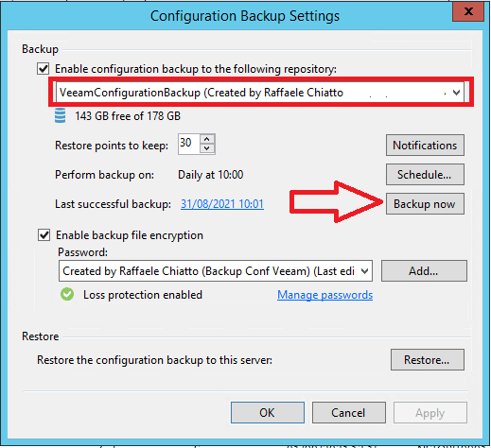Decrease restore points with down arrow
Image resolution: width=491 pixels, height=448 pixels.
[207, 148]
